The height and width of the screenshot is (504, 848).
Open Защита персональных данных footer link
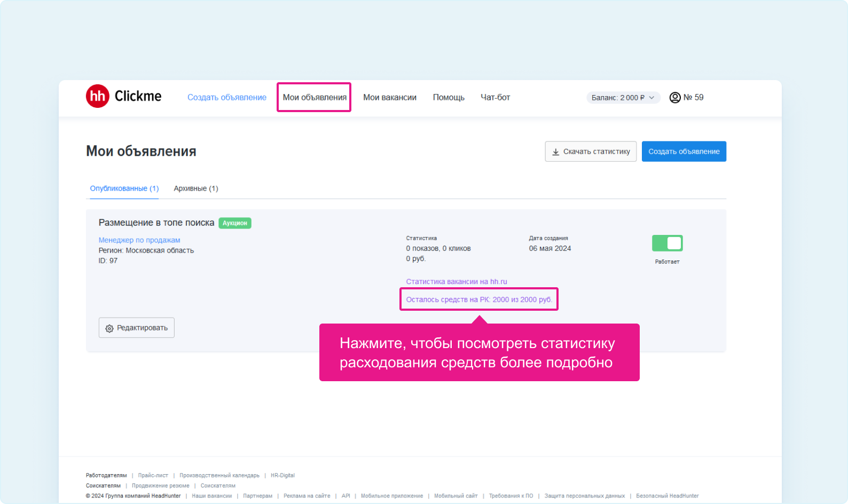(585, 496)
